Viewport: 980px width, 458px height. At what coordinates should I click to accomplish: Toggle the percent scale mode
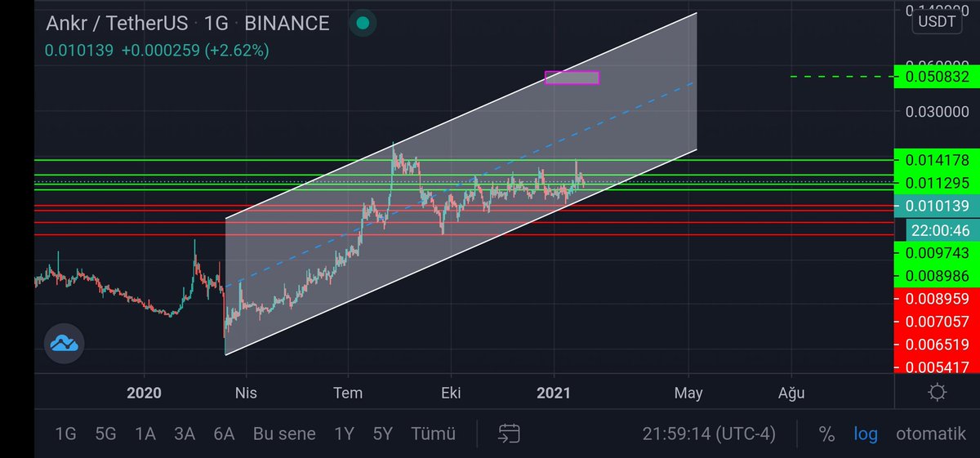(x=826, y=434)
